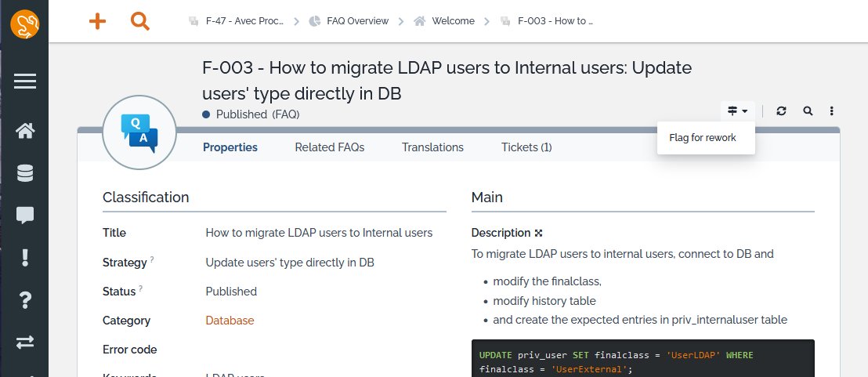The height and width of the screenshot is (377, 868).
Task: Choose Flag for rework menu entry
Action: click(x=702, y=138)
